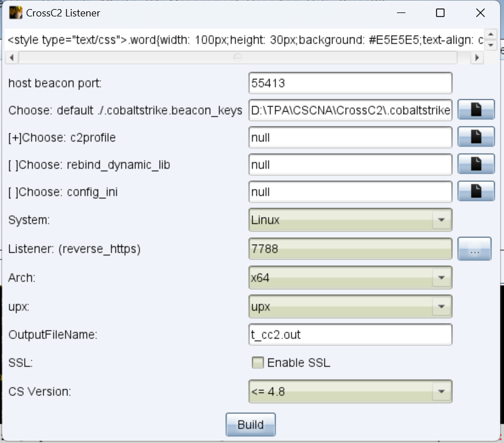Viewport: 504px width, 443px height.
Task: Open the file browser for c2profile
Action: point(475,137)
